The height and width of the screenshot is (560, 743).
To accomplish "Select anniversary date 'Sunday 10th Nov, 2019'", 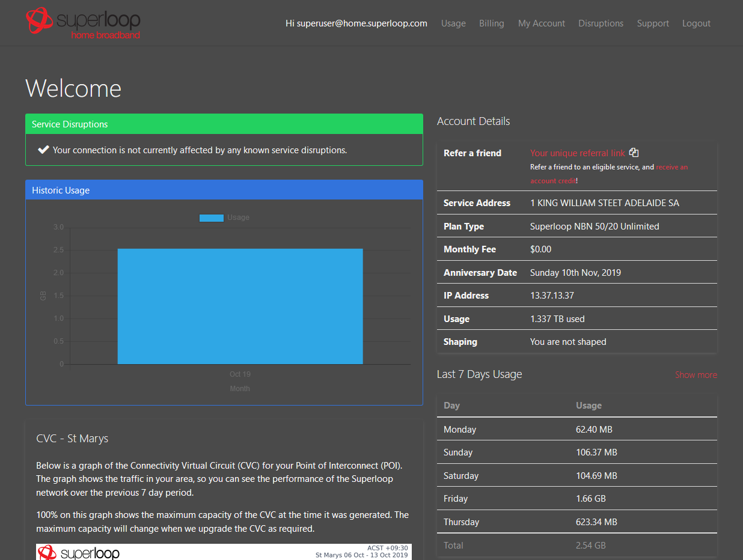I will coord(575,273).
